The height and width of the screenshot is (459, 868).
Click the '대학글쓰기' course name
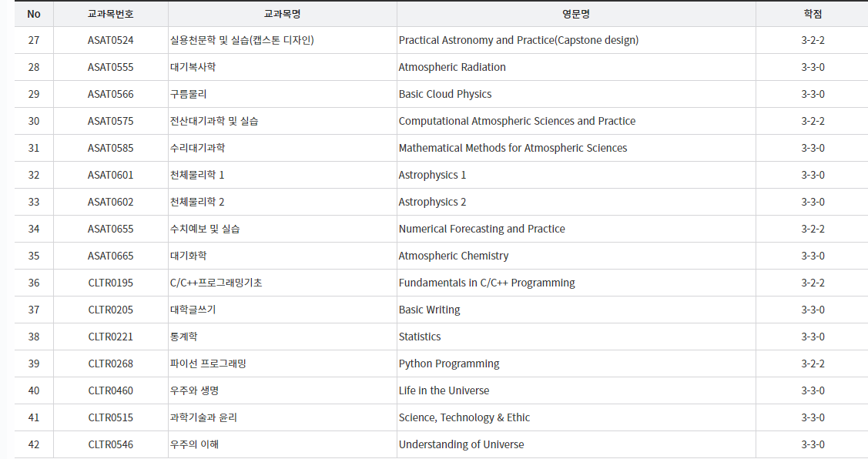193,310
